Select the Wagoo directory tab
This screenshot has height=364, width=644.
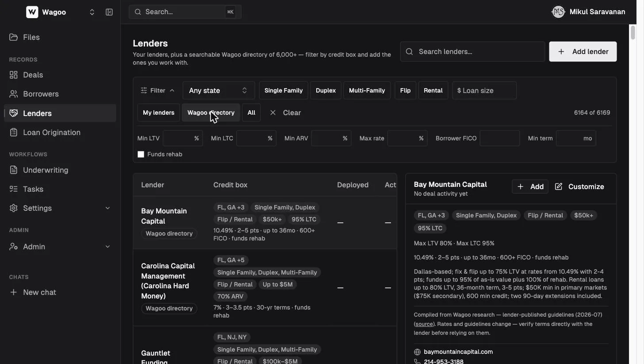(211, 112)
